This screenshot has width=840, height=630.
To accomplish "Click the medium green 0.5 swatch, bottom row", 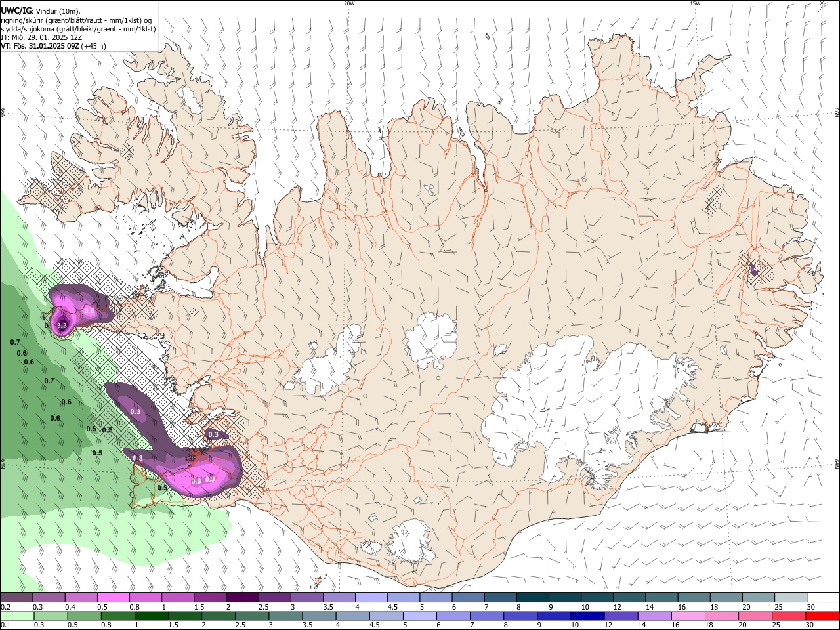I will click(x=84, y=616).
